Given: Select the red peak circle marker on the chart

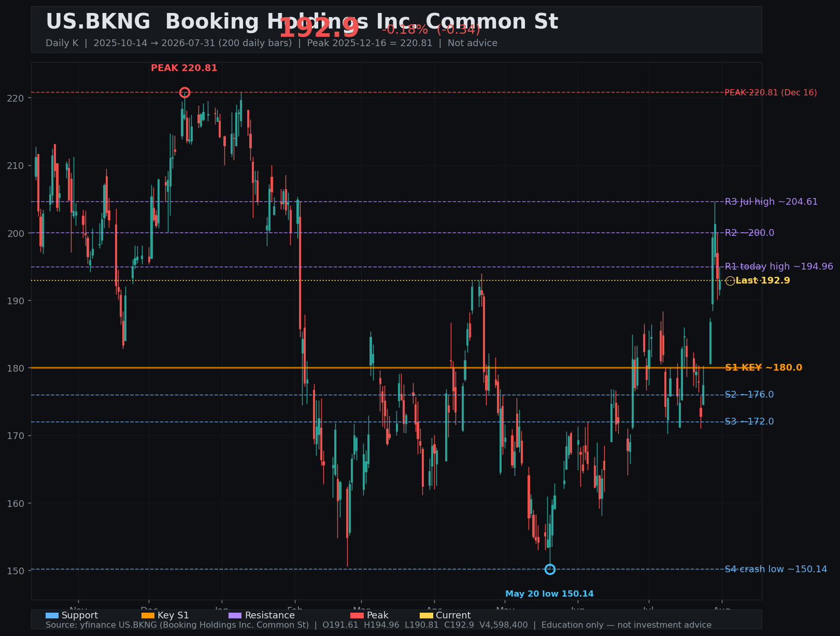Looking at the screenshot, I should (184, 93).
